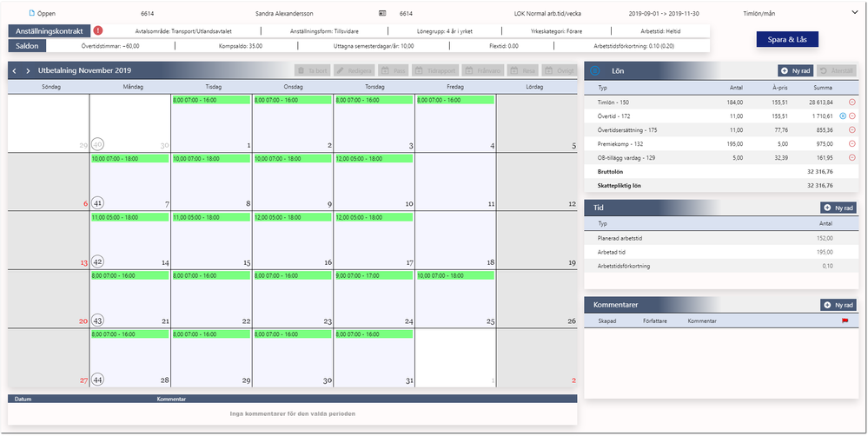Remove the Premiekomp - 132 row

coord(852,144)
